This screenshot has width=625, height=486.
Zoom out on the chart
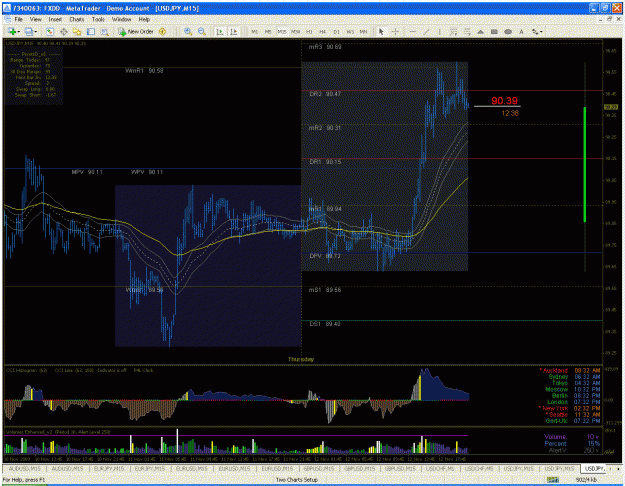[202, 31]
